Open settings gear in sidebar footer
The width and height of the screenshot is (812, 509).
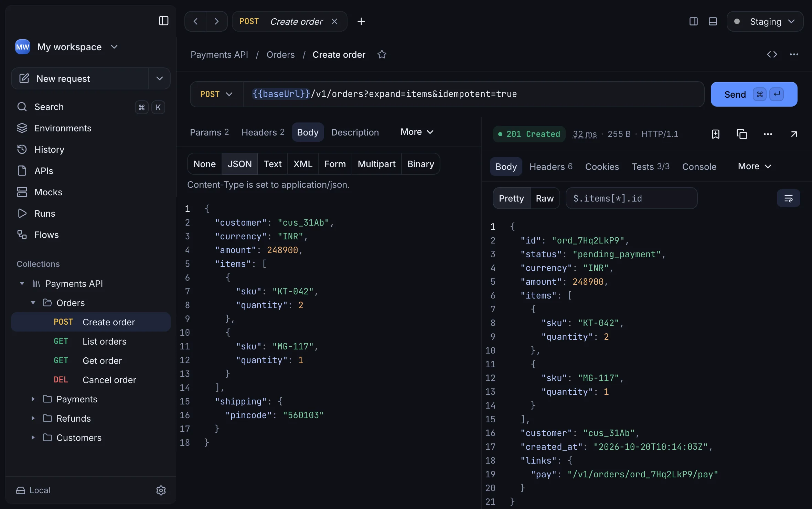[161, 490]
